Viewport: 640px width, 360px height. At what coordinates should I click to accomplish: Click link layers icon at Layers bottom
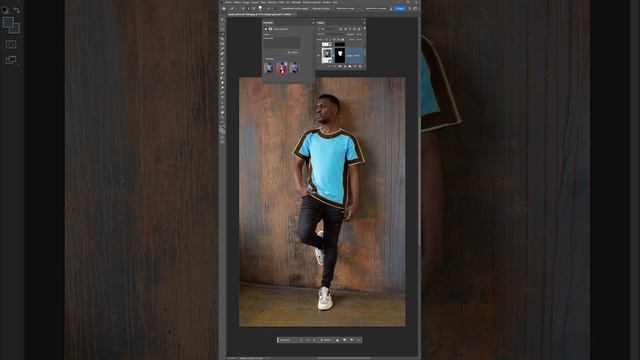click(329, 66)
